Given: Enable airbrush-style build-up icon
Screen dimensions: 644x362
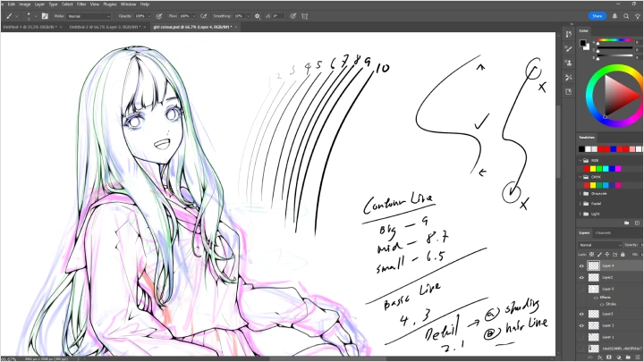Looking at the screenshot, I should pos(204,16).
